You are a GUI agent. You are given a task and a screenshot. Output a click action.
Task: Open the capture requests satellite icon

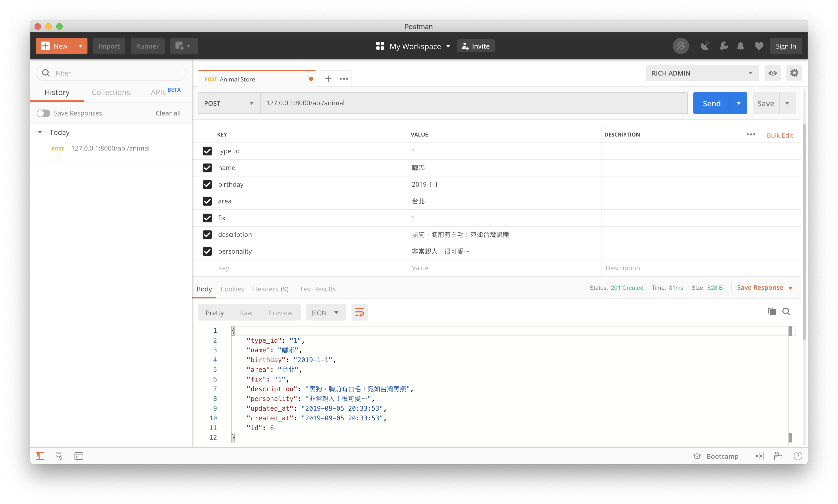tap(705, 46)
